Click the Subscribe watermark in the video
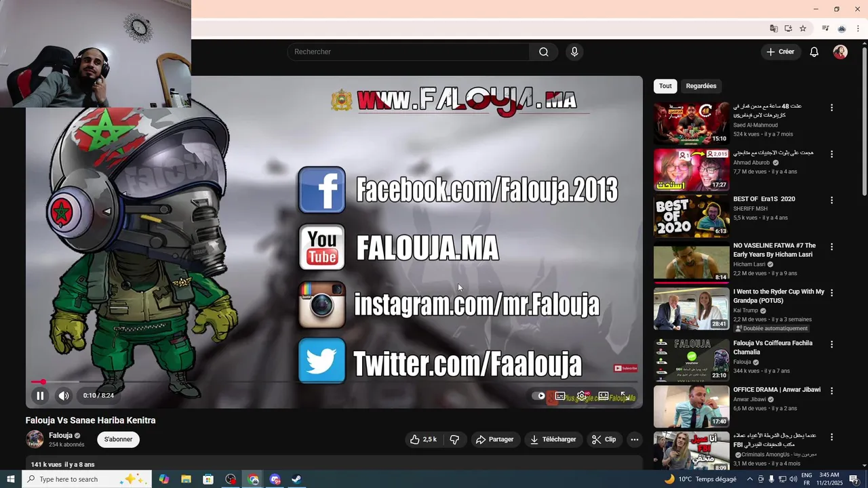 pyautogui.click(x=625, y=368)
